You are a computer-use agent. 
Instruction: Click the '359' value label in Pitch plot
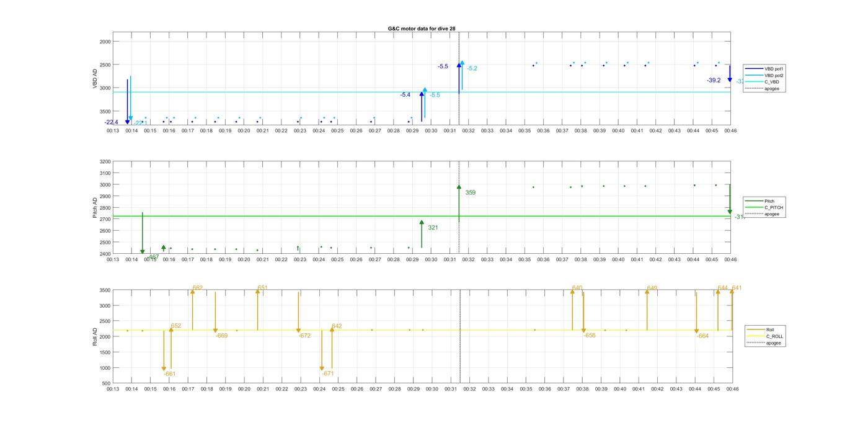471,193
